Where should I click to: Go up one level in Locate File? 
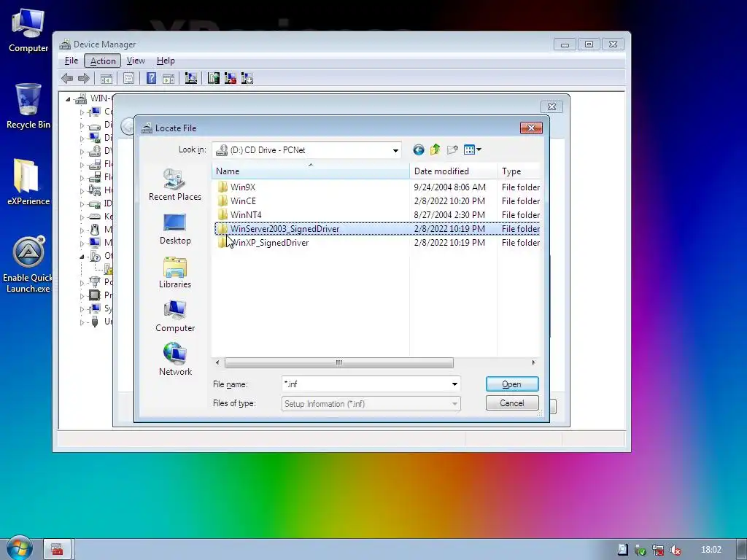[435, 150]
